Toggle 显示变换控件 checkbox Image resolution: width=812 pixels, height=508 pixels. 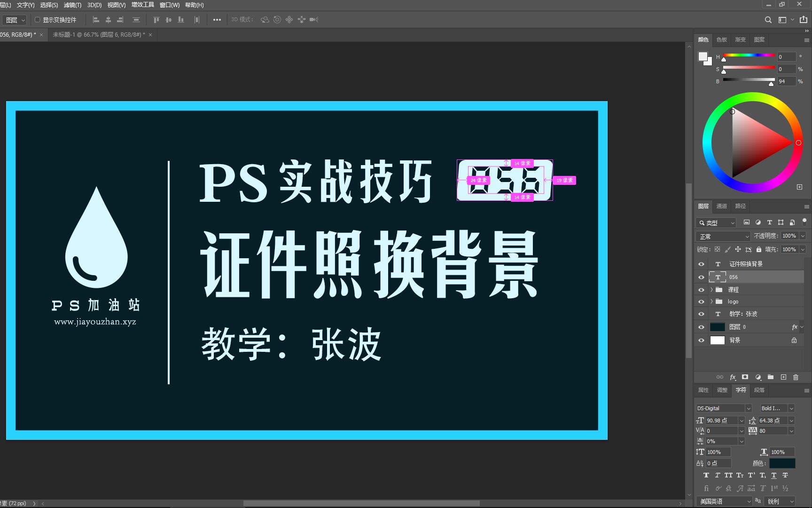pyautogui.click(x=38, y=20)
